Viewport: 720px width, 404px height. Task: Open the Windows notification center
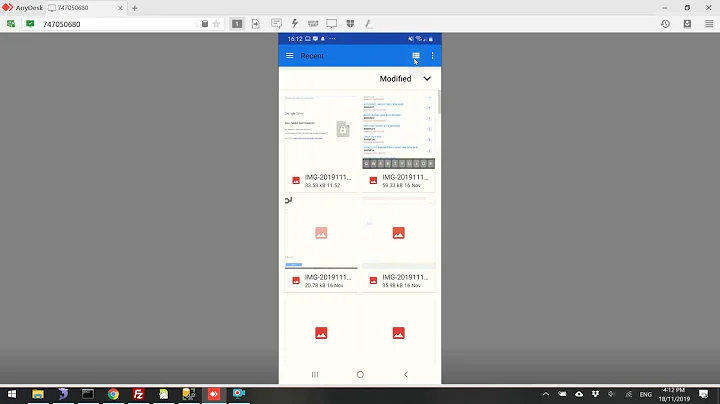click(x=703, y=394)
